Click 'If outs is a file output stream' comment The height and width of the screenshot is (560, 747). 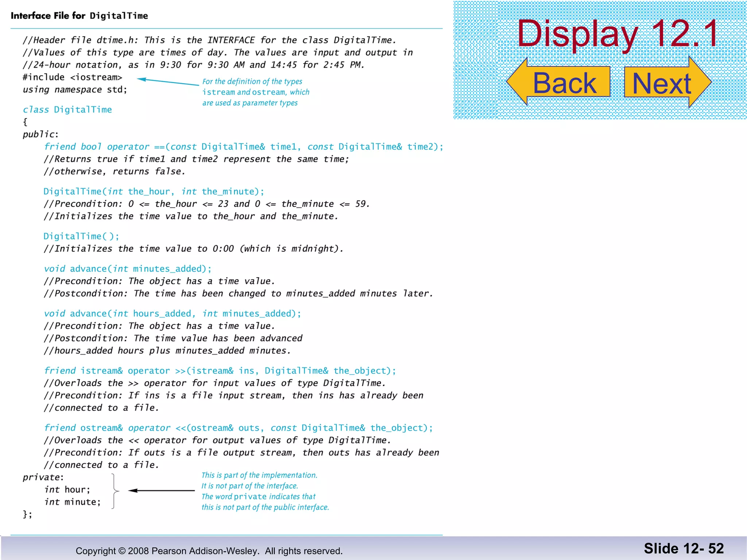click(241, 453)
